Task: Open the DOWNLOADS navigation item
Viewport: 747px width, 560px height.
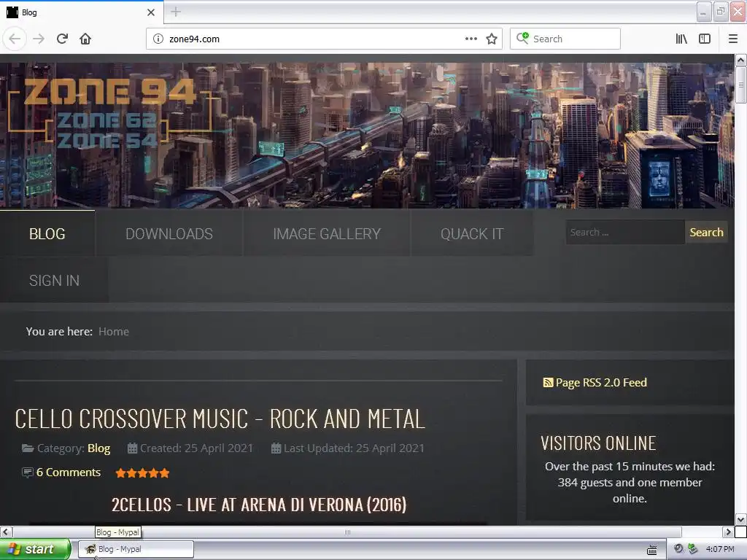Action: [x=169, y=234]
